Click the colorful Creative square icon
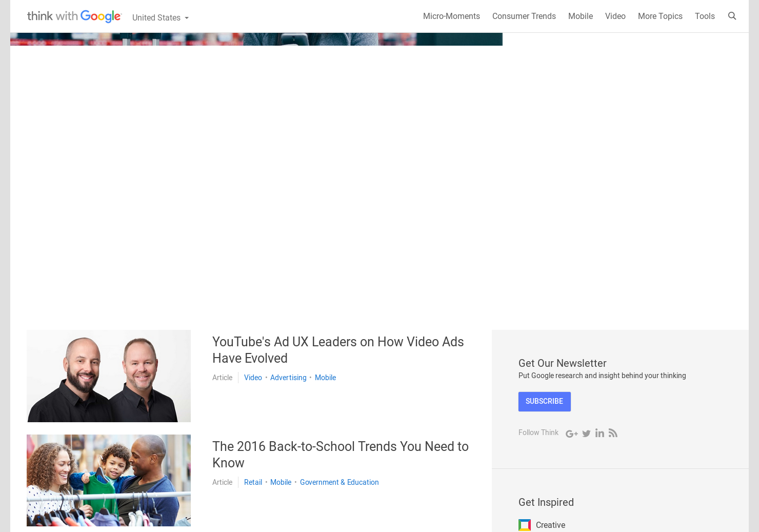The height and width of the screenshot is (532, 759). tap(524, 525)
